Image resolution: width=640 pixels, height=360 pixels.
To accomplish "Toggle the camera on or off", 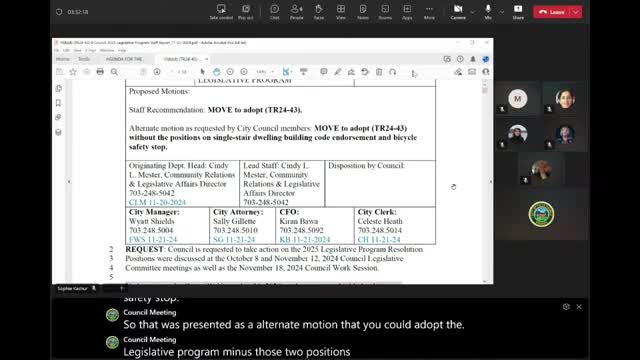I will point(458,12).
